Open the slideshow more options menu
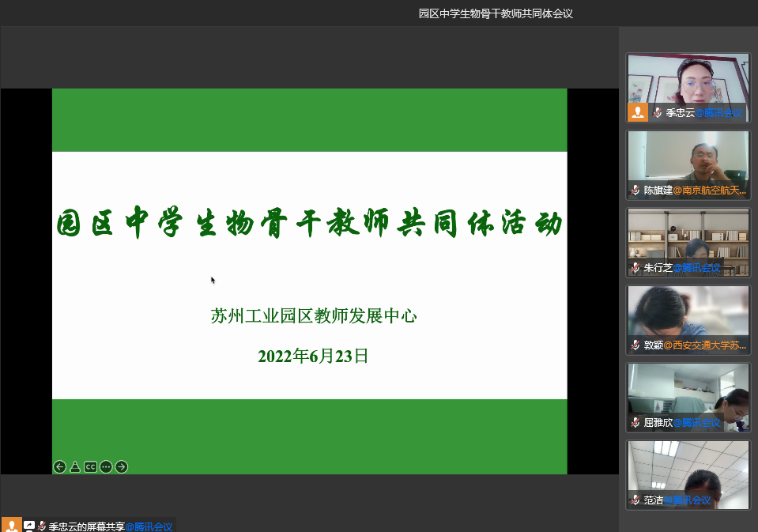 106,466
